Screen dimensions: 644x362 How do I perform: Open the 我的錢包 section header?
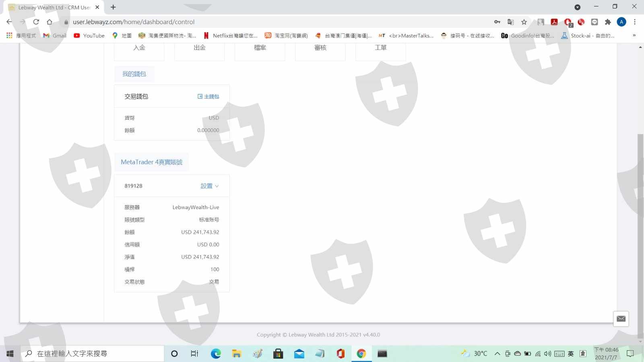(x=134, y=74)
